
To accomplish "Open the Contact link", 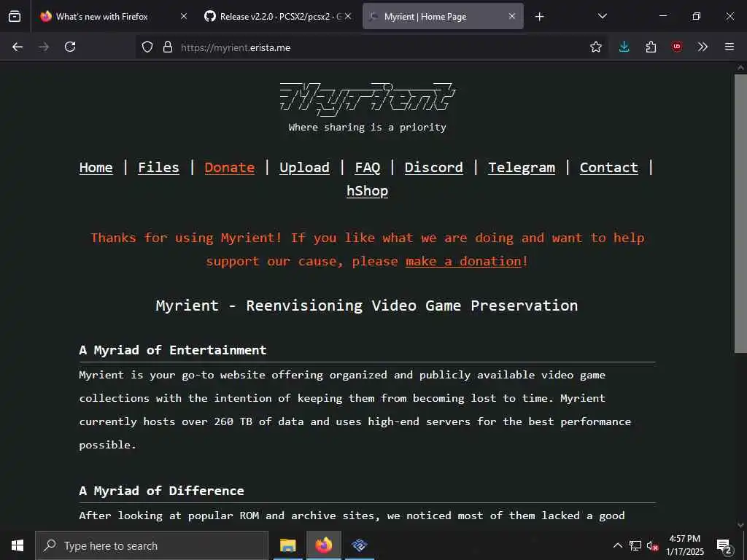I will coord(609,168).
